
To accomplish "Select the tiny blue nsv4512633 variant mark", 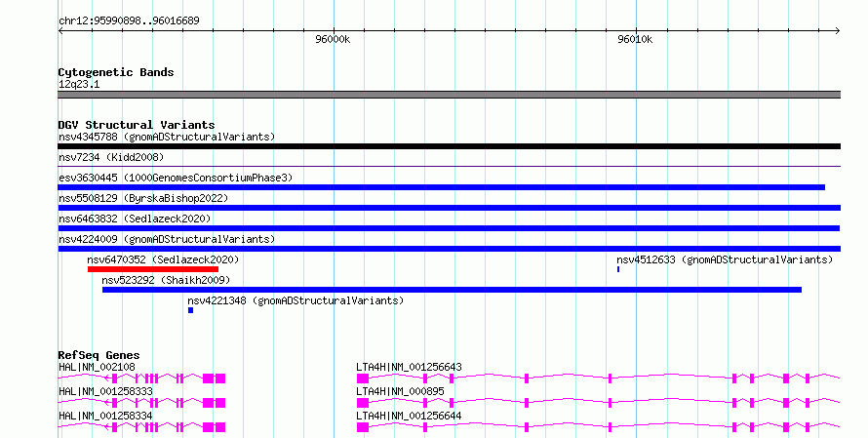I will click(x=618, y=269).
